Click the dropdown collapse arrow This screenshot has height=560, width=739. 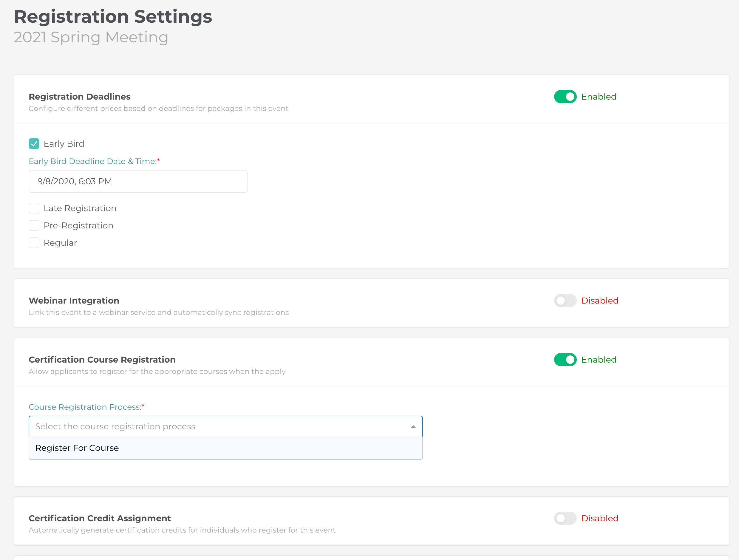pos(413,426)
